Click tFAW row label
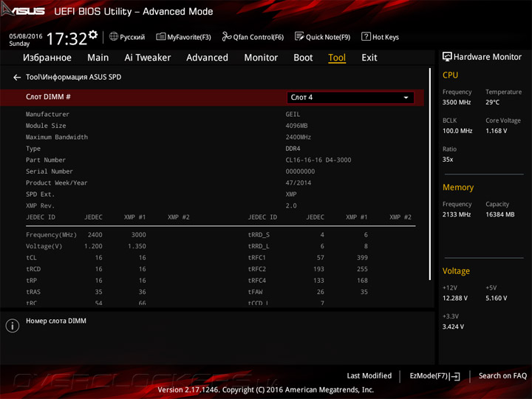This screenshot has height=399, width=532. [x=255, y=292]
